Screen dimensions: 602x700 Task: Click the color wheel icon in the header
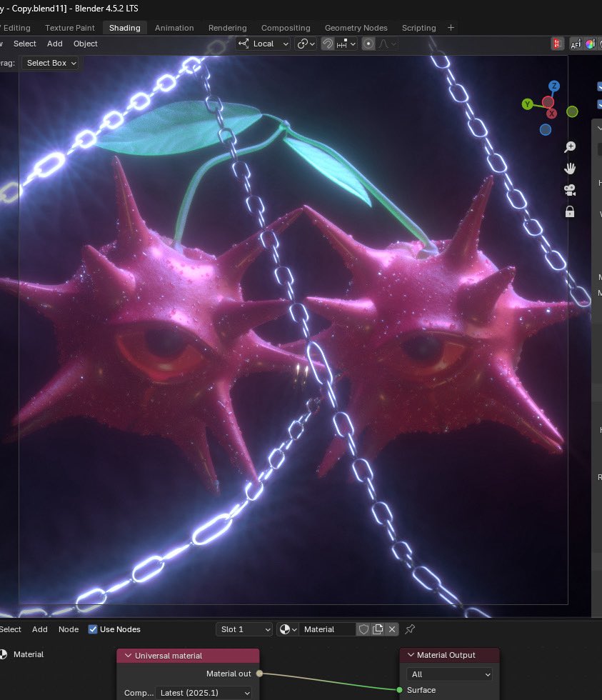[x=590, y=44]
